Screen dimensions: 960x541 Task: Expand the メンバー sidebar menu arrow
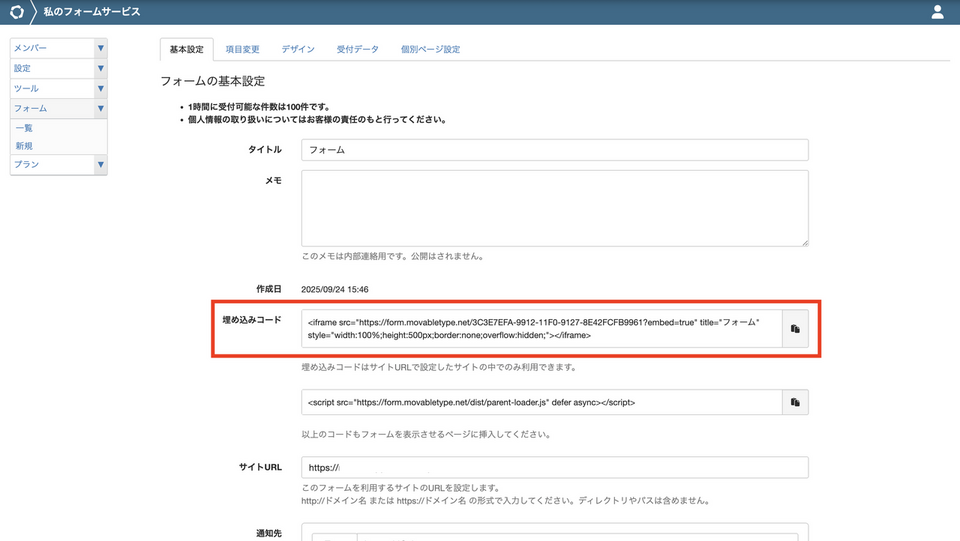[x=100, y=48]
